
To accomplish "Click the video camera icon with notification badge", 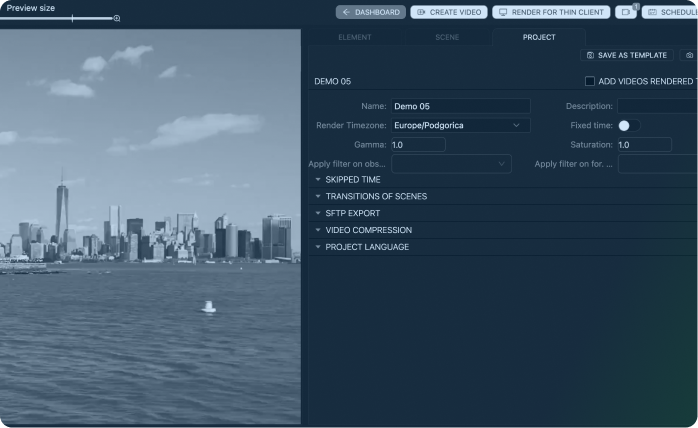I will [x=626, y=12].
